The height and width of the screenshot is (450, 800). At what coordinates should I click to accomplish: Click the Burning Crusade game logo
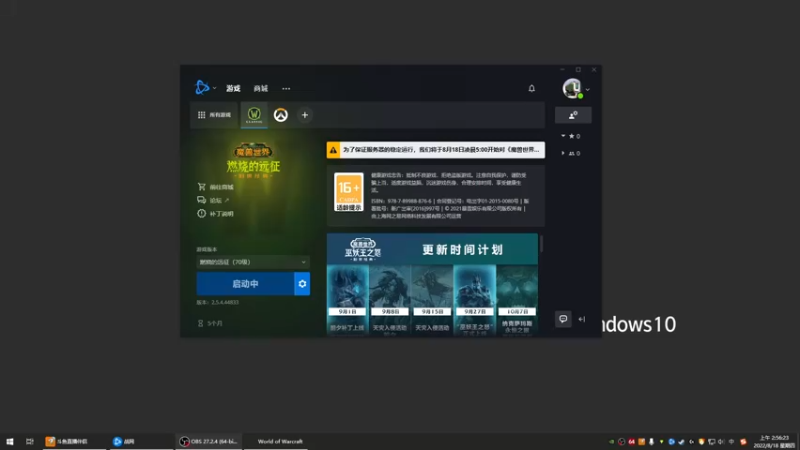pos(253,160)
